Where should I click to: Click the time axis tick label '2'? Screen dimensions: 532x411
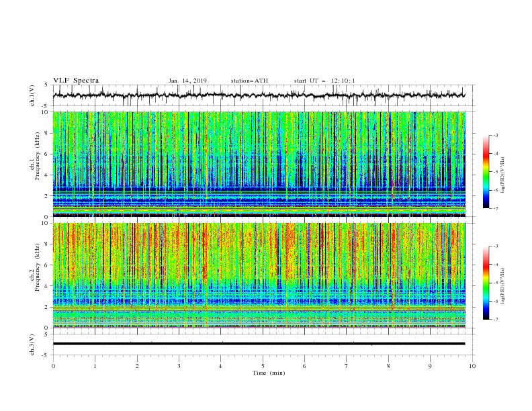coord(137,366)
